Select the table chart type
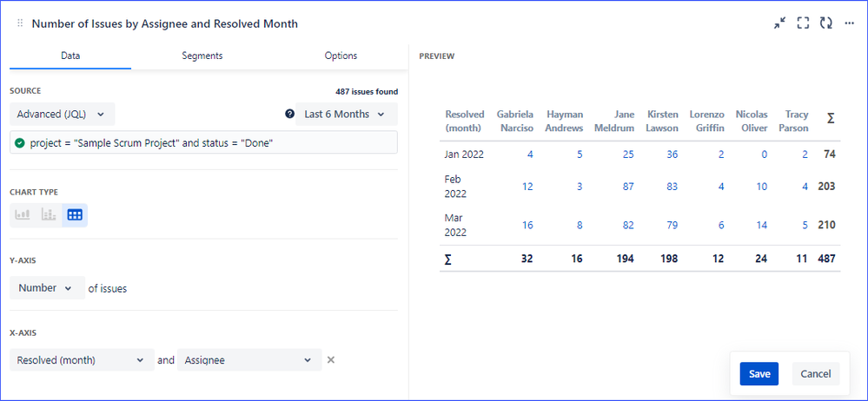 pyautogui.click(x=74, y=215)
